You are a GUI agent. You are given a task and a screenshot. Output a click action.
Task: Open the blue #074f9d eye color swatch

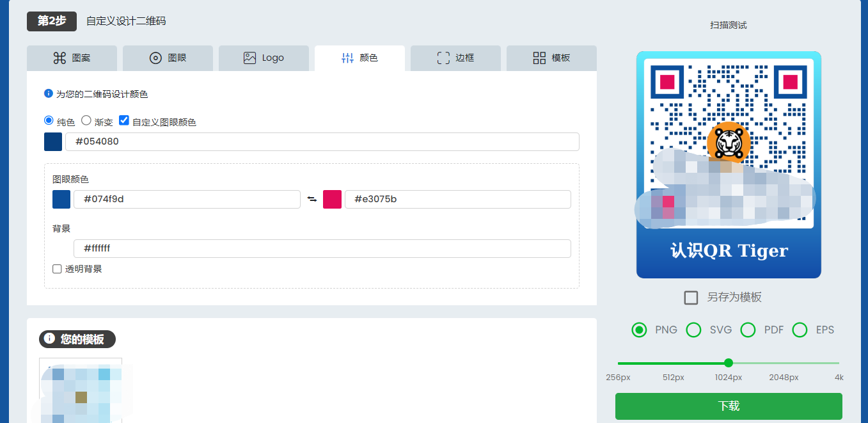point(61,199)
